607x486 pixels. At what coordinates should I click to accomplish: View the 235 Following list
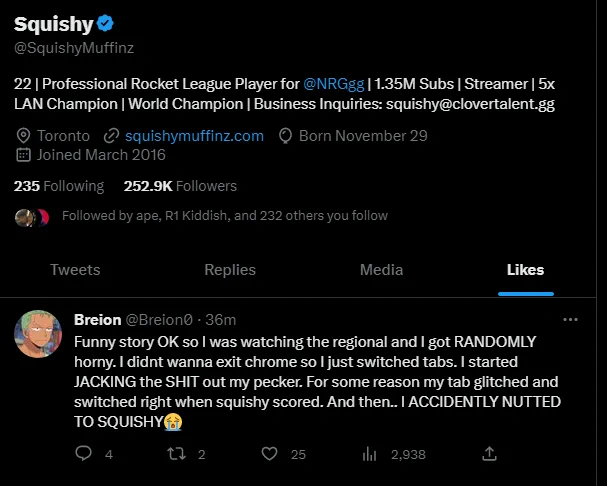tap(59, 186)
